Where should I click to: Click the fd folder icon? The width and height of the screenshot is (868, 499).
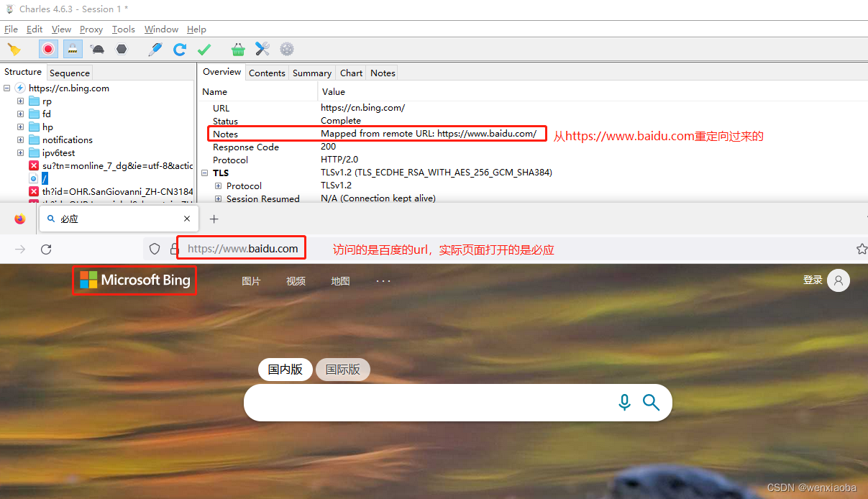[x=34, y=114]
